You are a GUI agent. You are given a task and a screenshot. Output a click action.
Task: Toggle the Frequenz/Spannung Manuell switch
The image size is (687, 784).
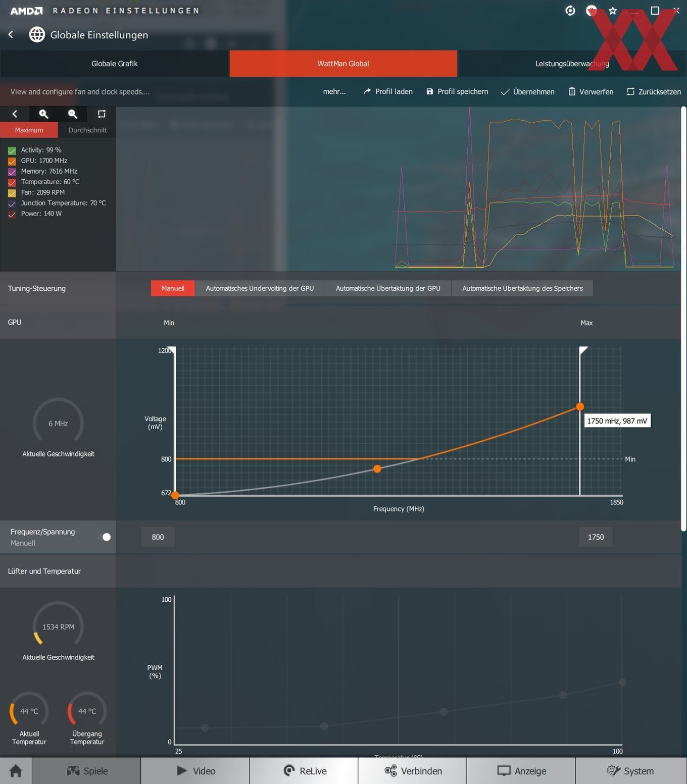(x=105, y=537)
